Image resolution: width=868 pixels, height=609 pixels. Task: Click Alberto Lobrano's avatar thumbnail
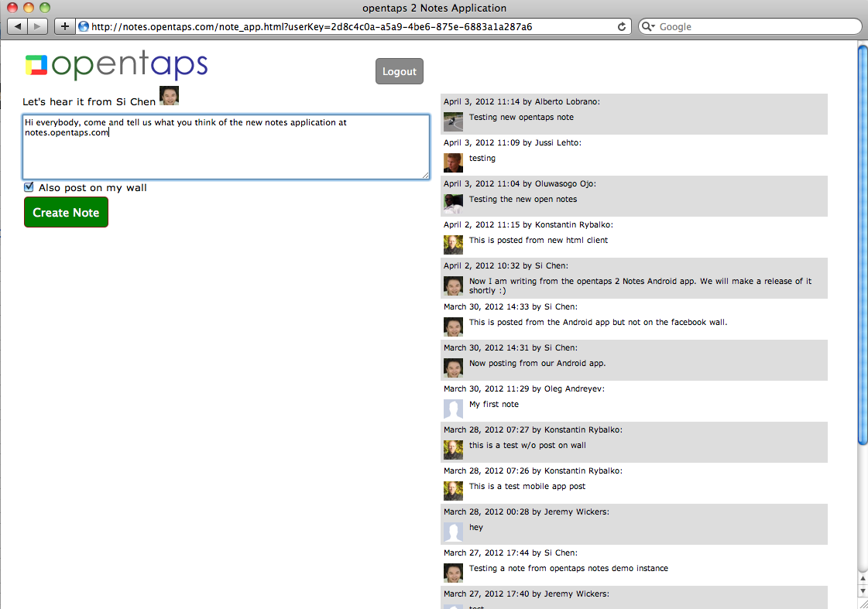tap(453, 121)
